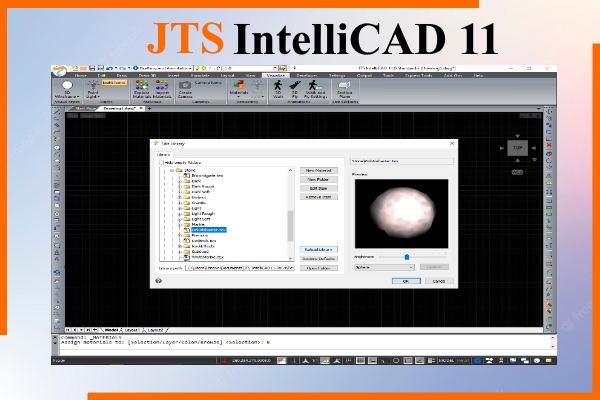Viewport: 600px width, 400px height.
Task: Click the help question mark icon in dialog
Action: pyautogui.click(x=158, y=281)
